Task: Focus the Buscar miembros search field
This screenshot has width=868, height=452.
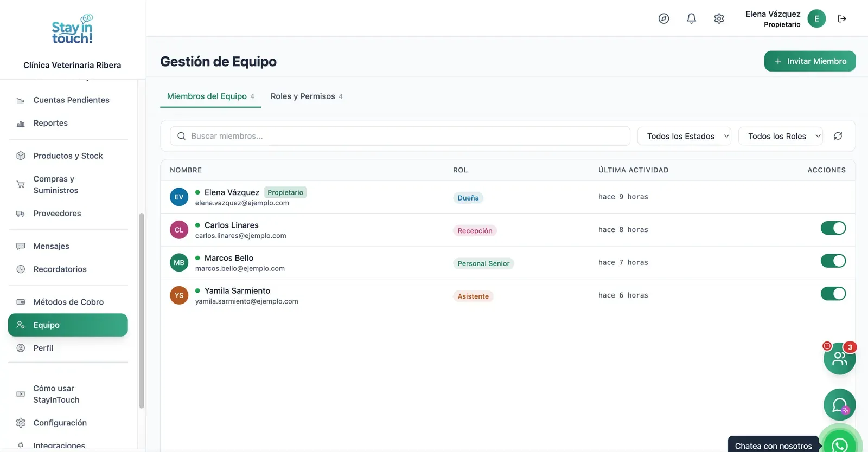Action: 400,136
